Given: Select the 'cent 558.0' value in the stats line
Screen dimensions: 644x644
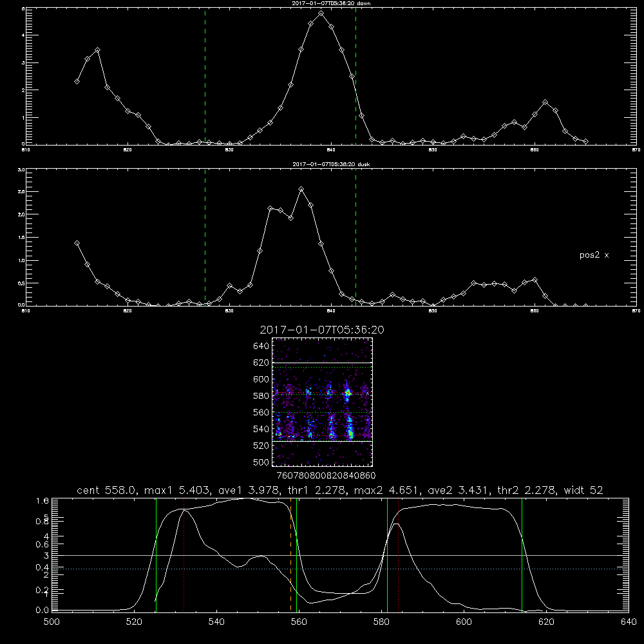Looking at the screenshot, I should pos(108,490).
